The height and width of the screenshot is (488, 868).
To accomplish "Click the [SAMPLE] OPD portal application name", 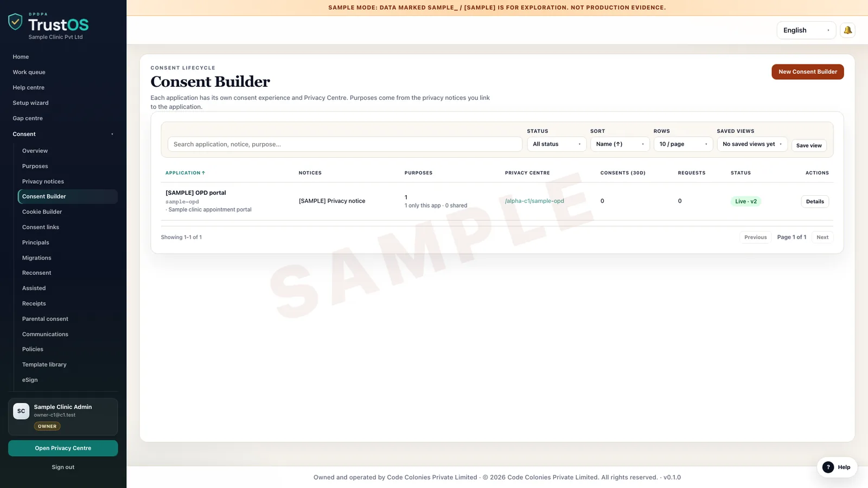I will click(196, 193).
